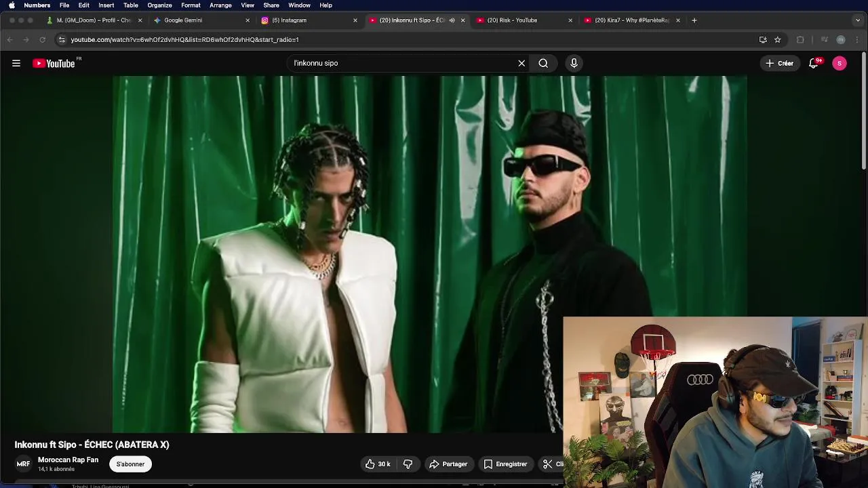
Task: Close the Google Gemini tab
Action: [x=248, y=20]
